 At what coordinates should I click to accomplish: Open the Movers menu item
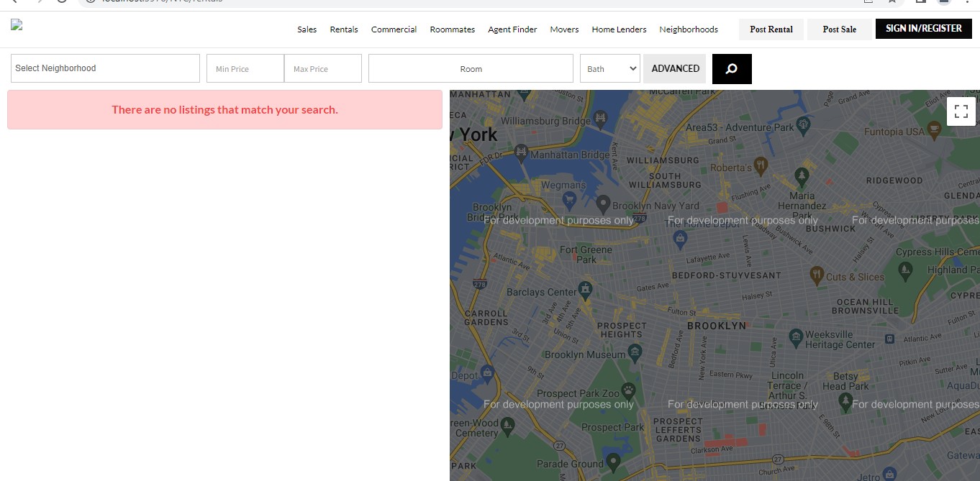point(564,29)
